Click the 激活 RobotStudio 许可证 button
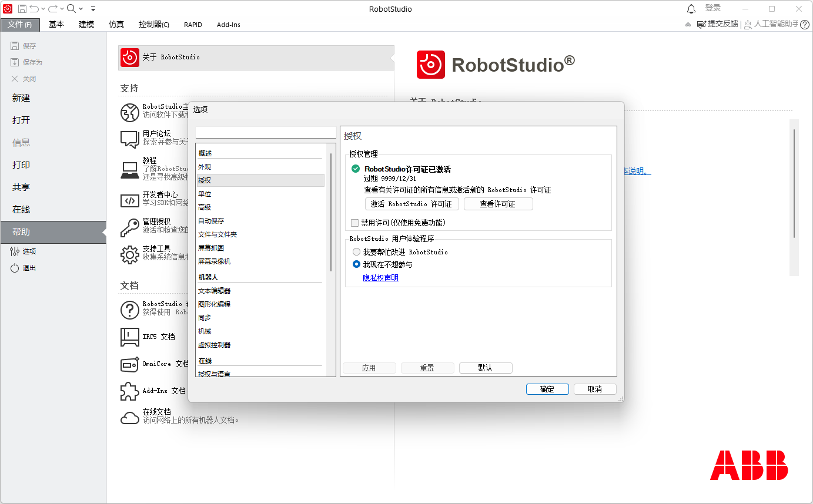This screenshot has width=813, height=504. click(411, 204)
